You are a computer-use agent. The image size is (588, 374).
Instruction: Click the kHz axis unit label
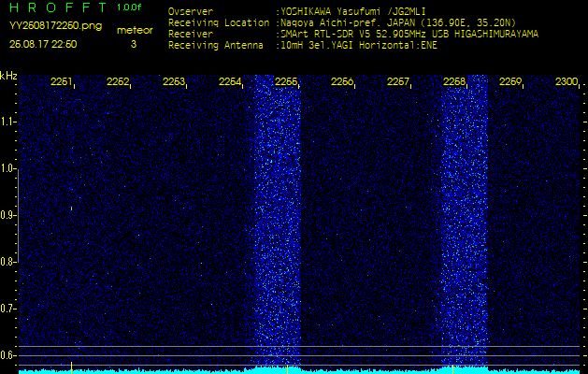(x=8, y=76)
